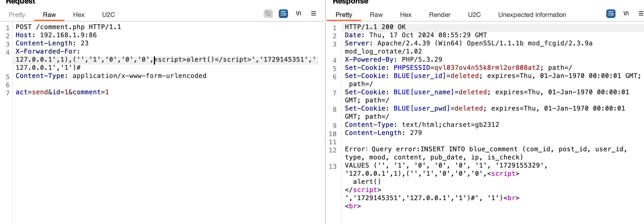Click request line number 7

(8, 93)
